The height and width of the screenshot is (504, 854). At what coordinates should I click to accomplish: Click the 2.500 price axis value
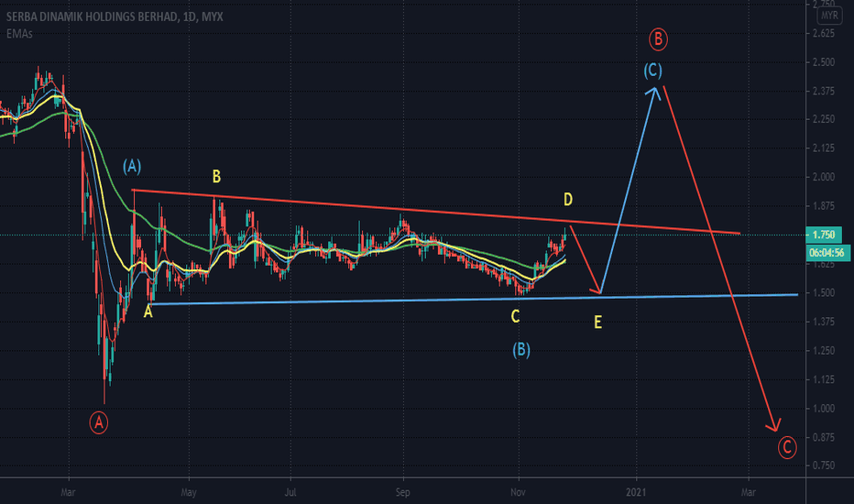pos(823,62)
